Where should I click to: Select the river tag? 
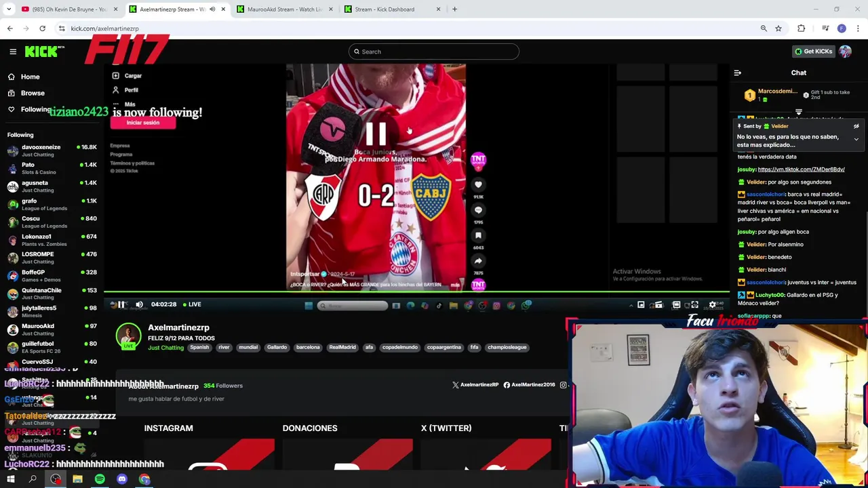coord(224,347)
